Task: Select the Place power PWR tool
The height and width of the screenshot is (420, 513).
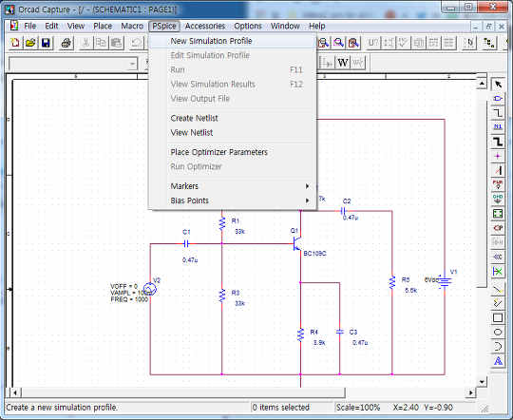Action: click(498, 185)
